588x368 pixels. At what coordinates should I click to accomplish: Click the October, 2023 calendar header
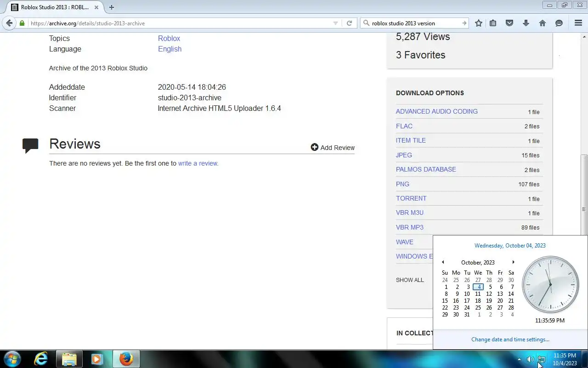point(478,263)
